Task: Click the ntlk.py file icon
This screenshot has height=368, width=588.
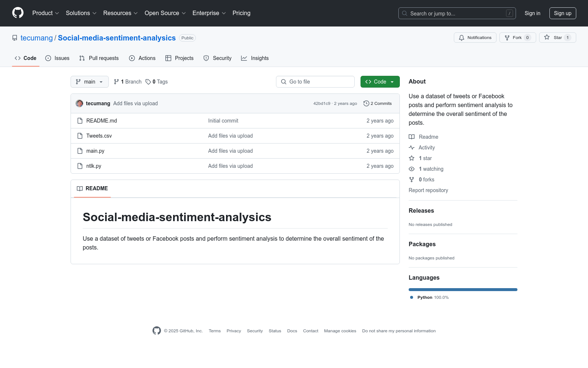Action: [x=80, y=166]
